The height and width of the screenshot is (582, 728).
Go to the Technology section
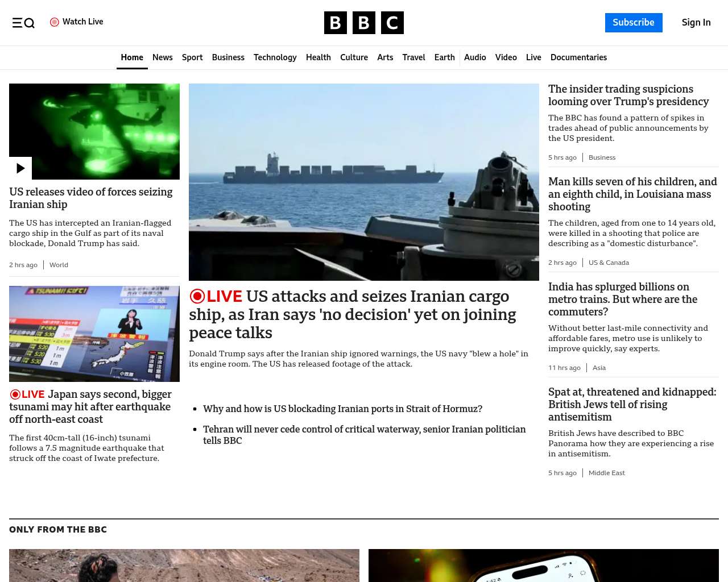click(x=275, y=57)
